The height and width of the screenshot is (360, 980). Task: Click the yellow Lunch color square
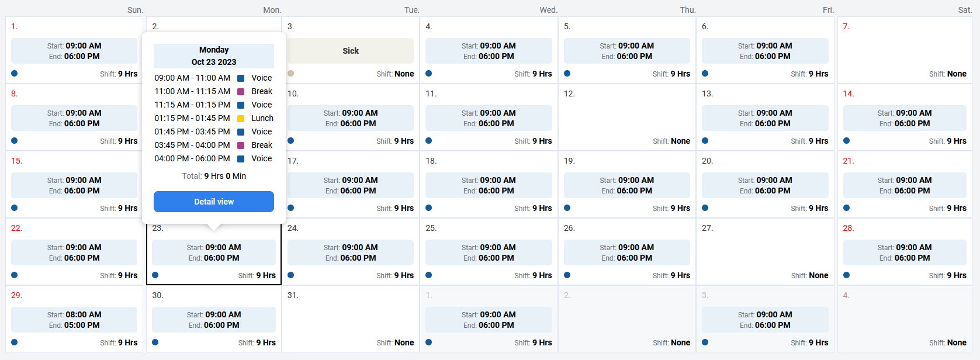241,119
